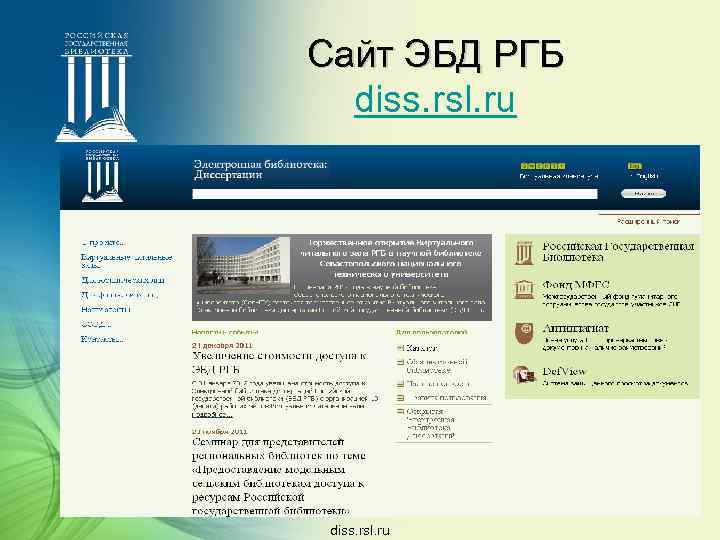
Task: Open Российская Государственная Библиотека link in green panel
Action: (x=618, y=252)
